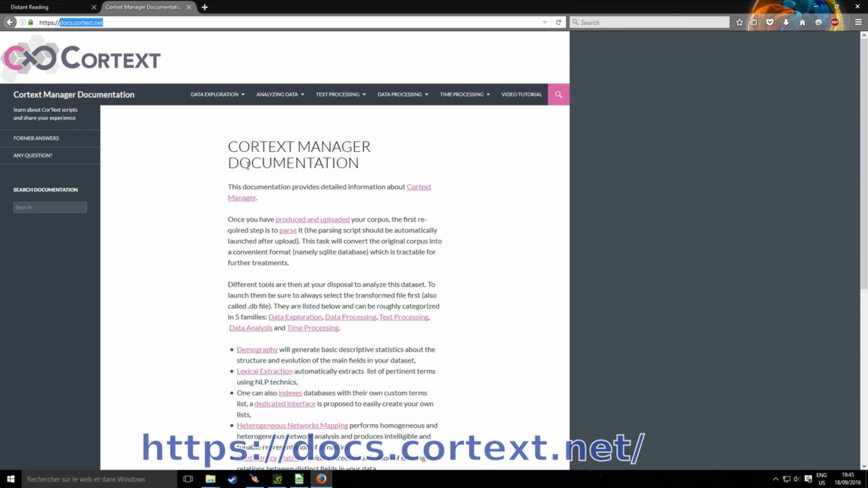Open the Data Processing body link
The height and width of the screenshot is (488, 868).
tap(351, 317)
